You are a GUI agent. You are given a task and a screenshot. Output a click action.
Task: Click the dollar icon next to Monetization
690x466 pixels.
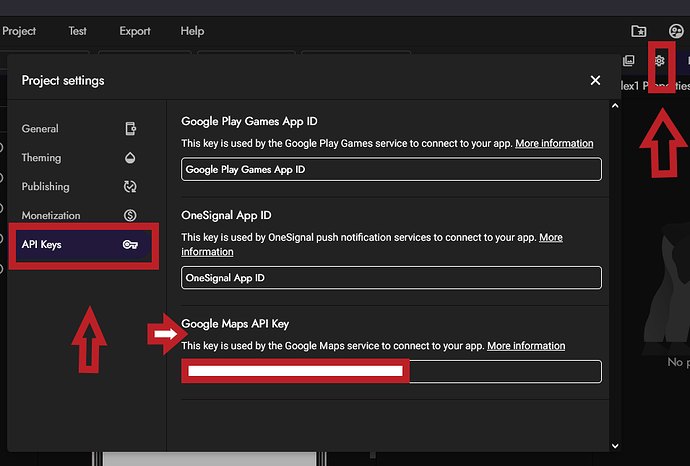130,216
